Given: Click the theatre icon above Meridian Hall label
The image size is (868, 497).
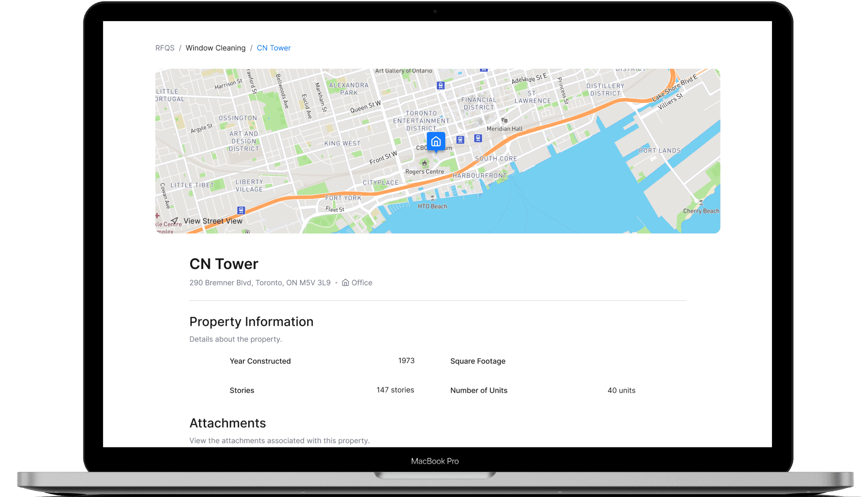Looking at the screenshot, I should tap(505, 121).
